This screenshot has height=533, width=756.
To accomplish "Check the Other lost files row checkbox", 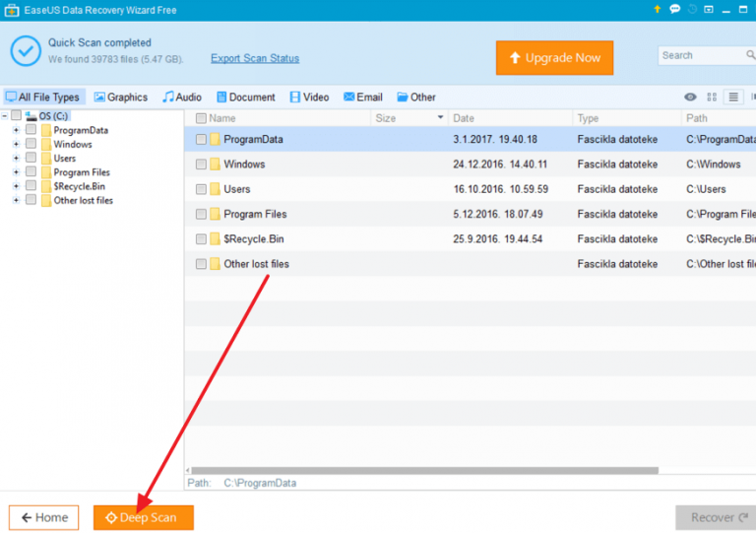I will tap(201, 264).
